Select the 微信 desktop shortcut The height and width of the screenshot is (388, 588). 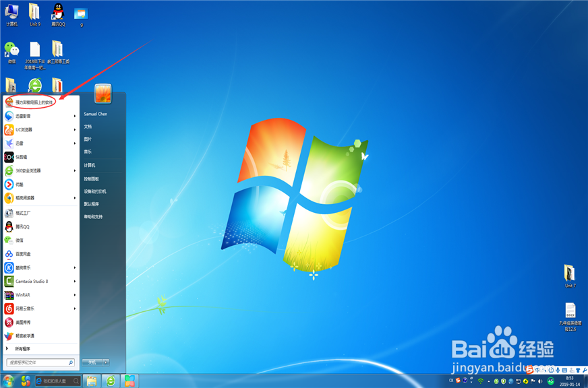(11, 53)
